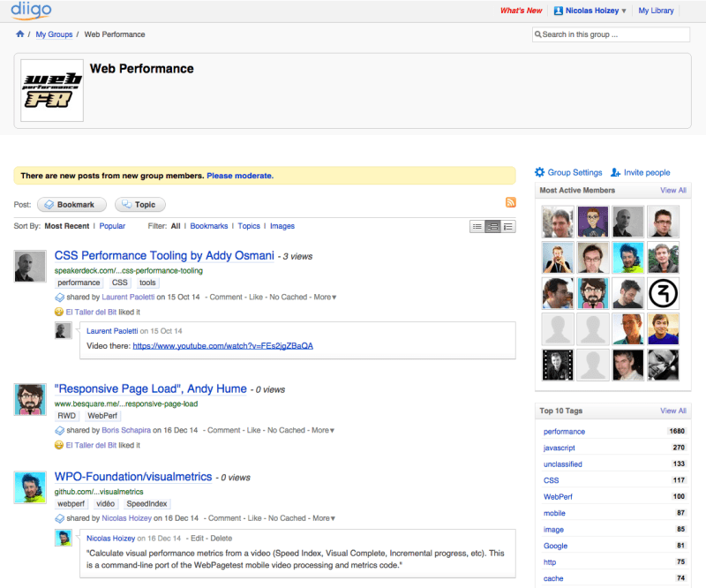The image size is (706, 588).
Task: Click the smiley icon on Responsive Page Load post
Action: (58, 445)
